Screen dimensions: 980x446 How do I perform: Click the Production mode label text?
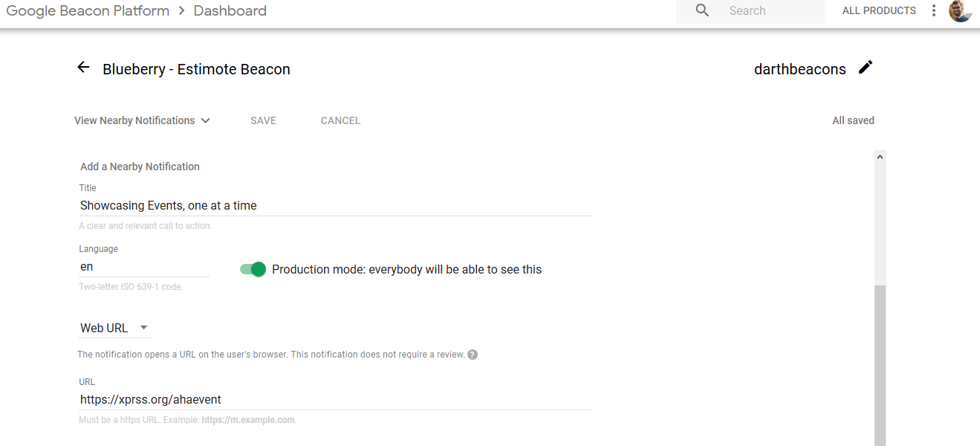pyautogui.click(x=406, y=269)
